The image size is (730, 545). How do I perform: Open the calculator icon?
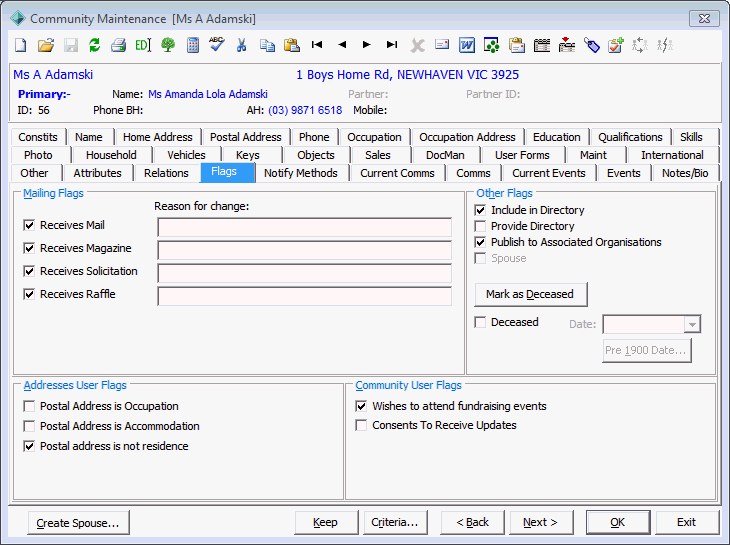[x=192, y=45]
